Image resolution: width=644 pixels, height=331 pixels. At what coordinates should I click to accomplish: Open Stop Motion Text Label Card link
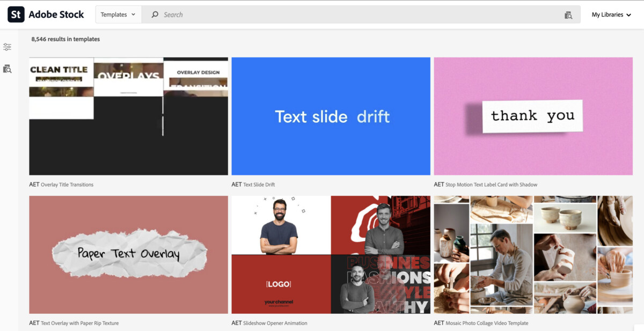pyautogui.click(x=491, y=185)
